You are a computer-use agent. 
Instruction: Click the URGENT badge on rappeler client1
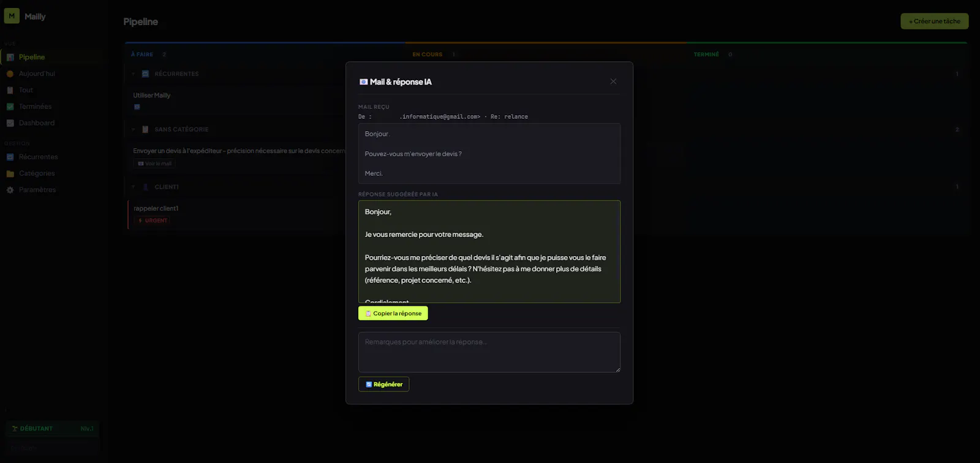(x=152, y=220)
